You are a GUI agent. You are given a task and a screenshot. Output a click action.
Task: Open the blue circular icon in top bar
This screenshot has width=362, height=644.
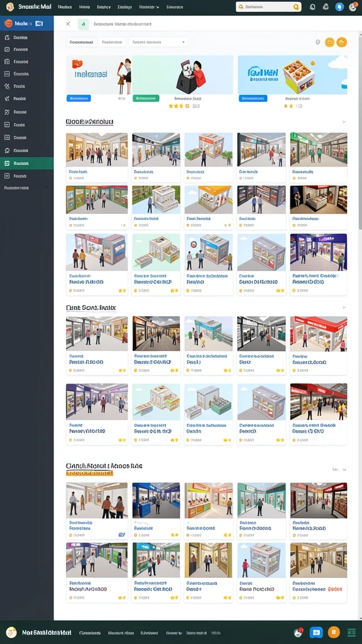[x=339, y=7]
